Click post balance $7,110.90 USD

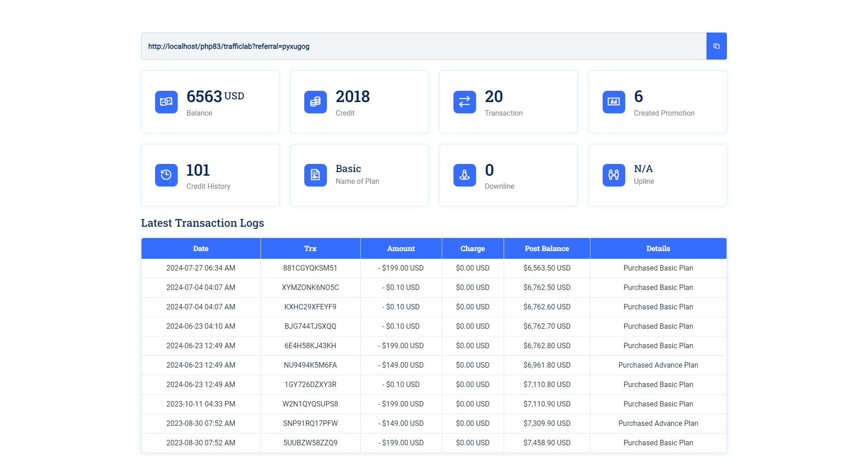(x=547, y=404)
